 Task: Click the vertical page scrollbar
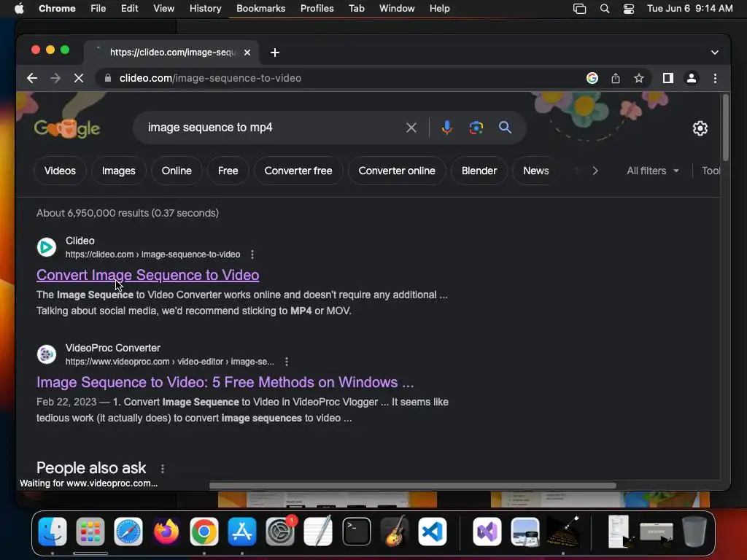click(x=725, y=128)
